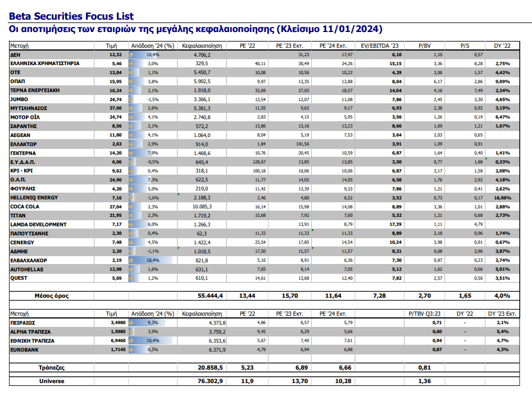
Task: Click the arrow icon in the ΔΕΗ row
Action: [131, 54]
